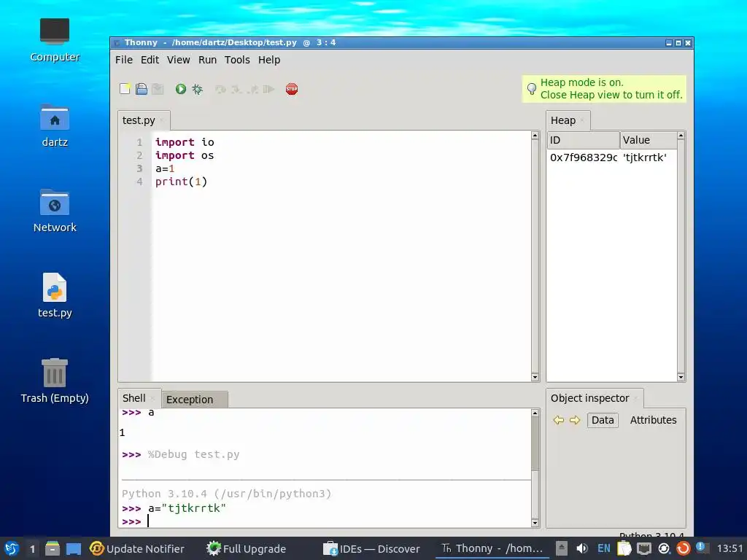The image size is (747, 560).
Task: Select heap value 'tjtkrrtk'
Action: 645,157
